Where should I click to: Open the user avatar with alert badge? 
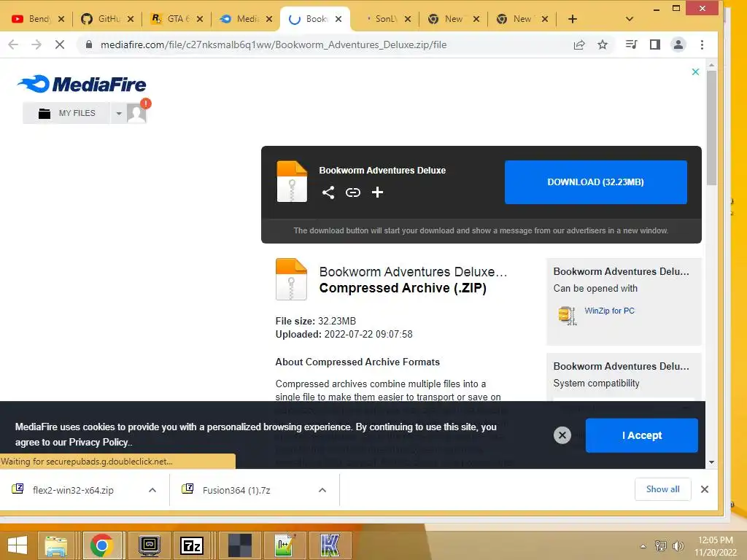click(138, 112)
